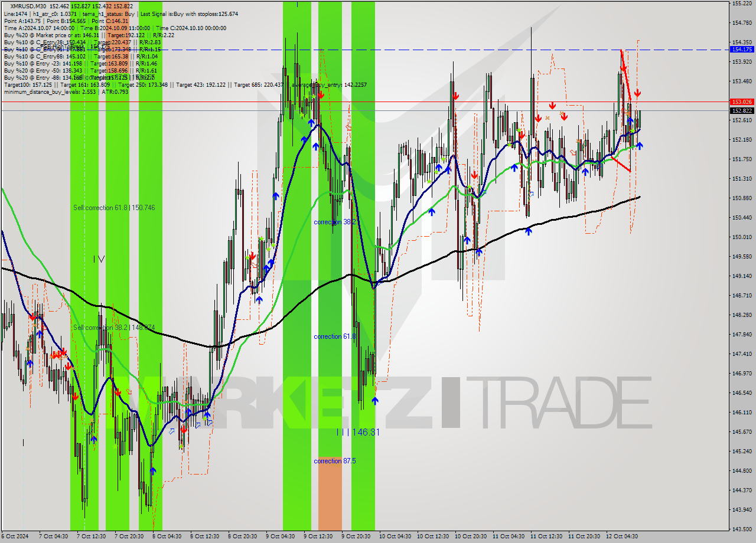756x543 pixels.
Task: Click the current price tag 152.822
Action: coord(742,110)
